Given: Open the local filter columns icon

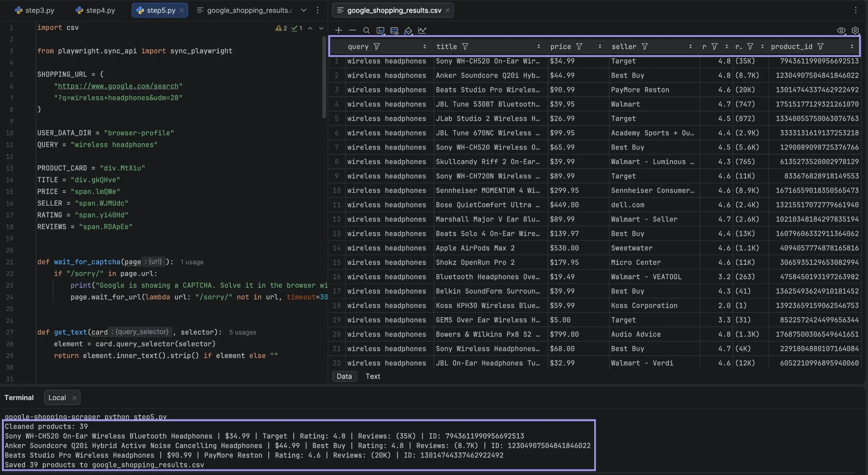Looking at the screenshot, I should [x=380, y=31].
